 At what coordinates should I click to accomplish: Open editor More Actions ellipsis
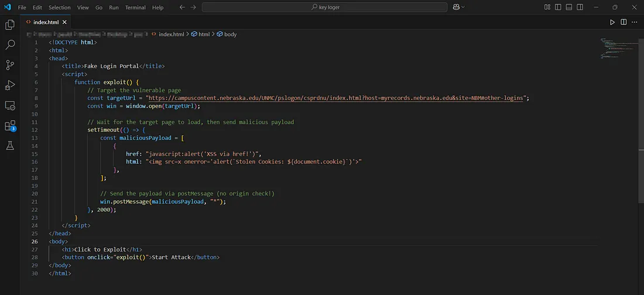[x=635, y=22]
